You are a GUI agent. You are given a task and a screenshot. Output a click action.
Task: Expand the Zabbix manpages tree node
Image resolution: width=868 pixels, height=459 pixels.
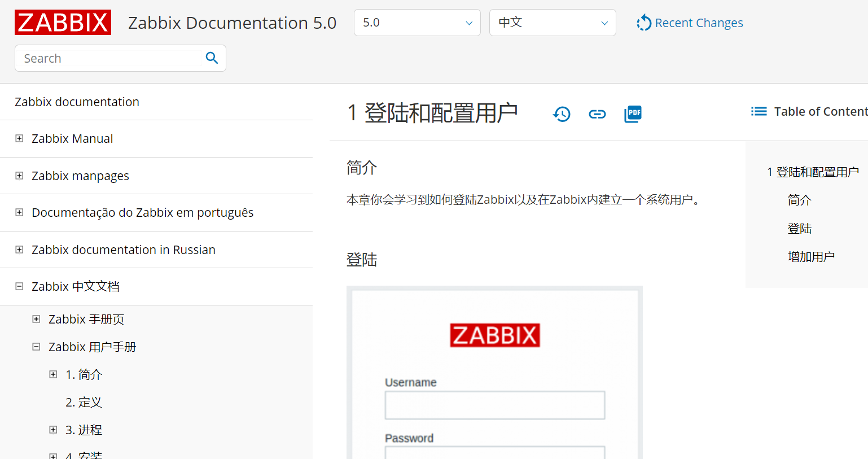19,176
